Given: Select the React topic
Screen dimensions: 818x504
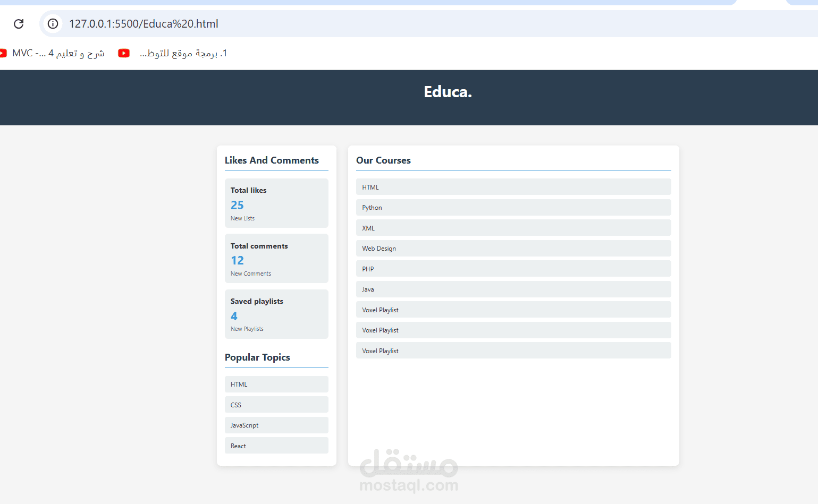Looking at the screenshot, I should click(276, 446).
